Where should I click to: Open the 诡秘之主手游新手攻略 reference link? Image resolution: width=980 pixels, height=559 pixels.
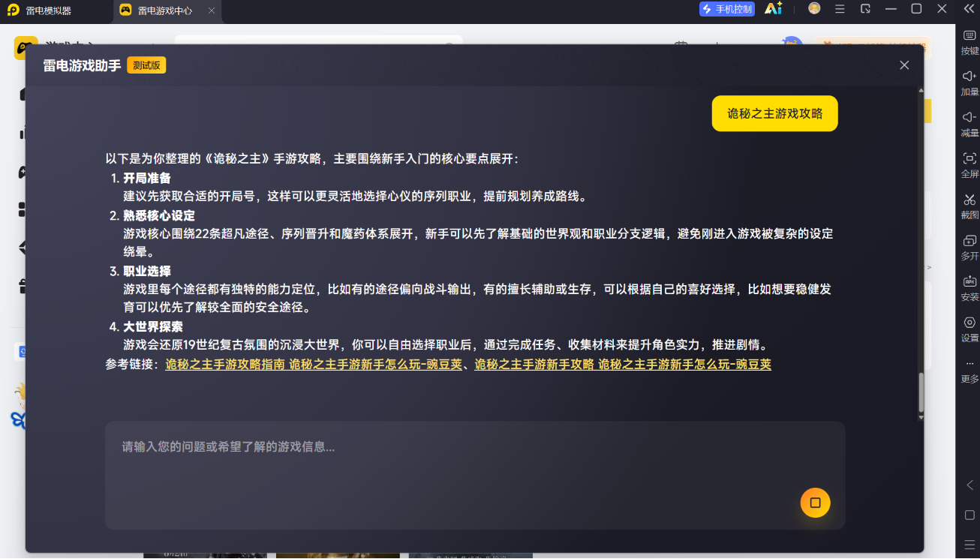tap(623, 365)
